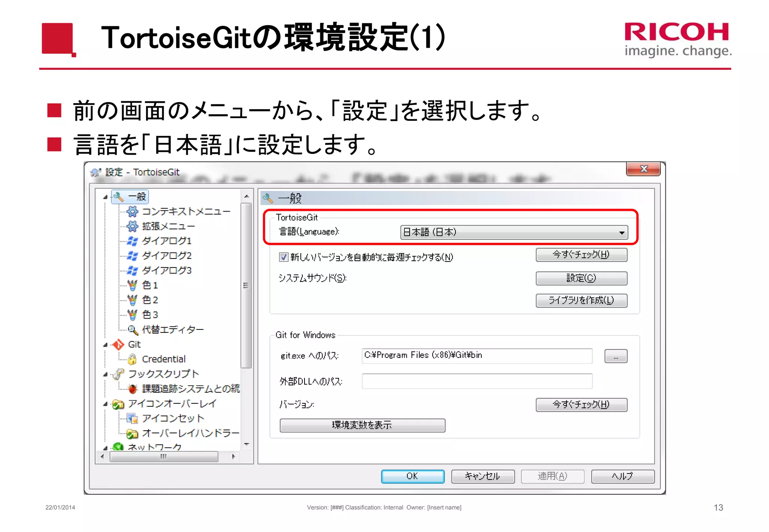Viewport: 769px width, 532px height.
Task: Collapse the フックスクリプト tree node
Action: click(105, 374)
